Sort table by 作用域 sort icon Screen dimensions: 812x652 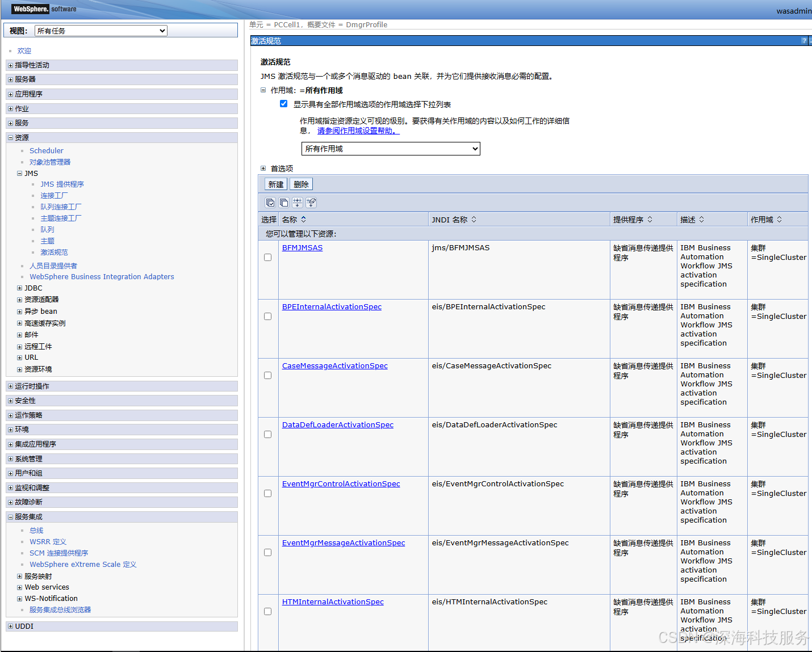(x=779, y=219)
